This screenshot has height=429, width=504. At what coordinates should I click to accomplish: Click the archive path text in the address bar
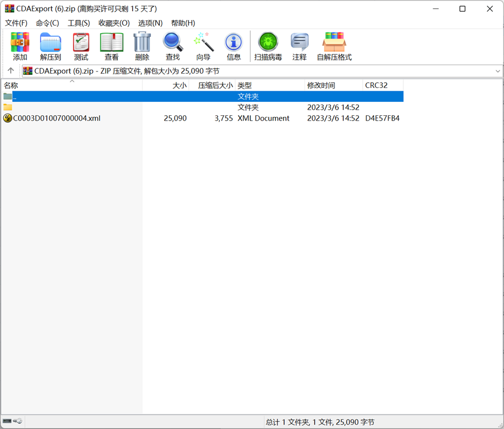tap(126, 71)
